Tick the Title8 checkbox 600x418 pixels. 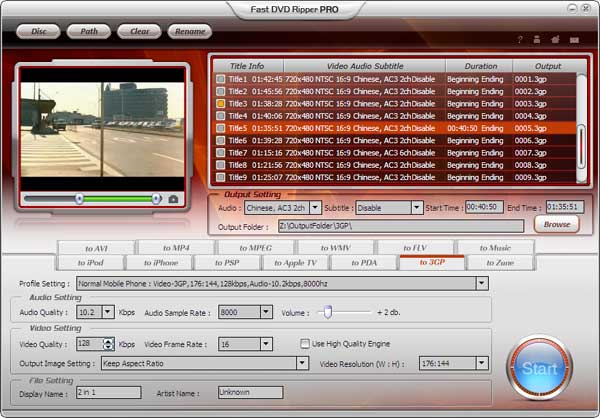click(220, 165)
